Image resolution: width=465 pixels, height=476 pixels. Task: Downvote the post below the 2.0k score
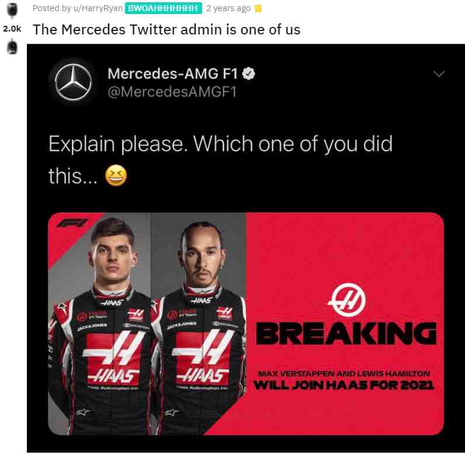click(12, 47)
